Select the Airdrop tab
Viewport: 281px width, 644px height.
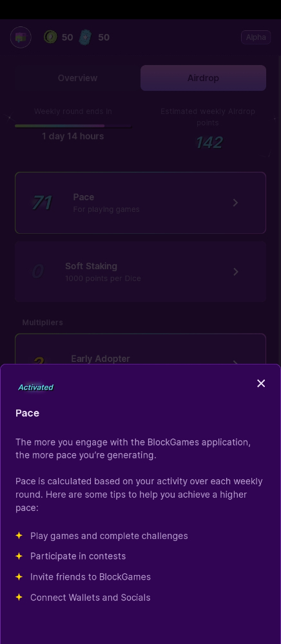click(x=204, y=78)
